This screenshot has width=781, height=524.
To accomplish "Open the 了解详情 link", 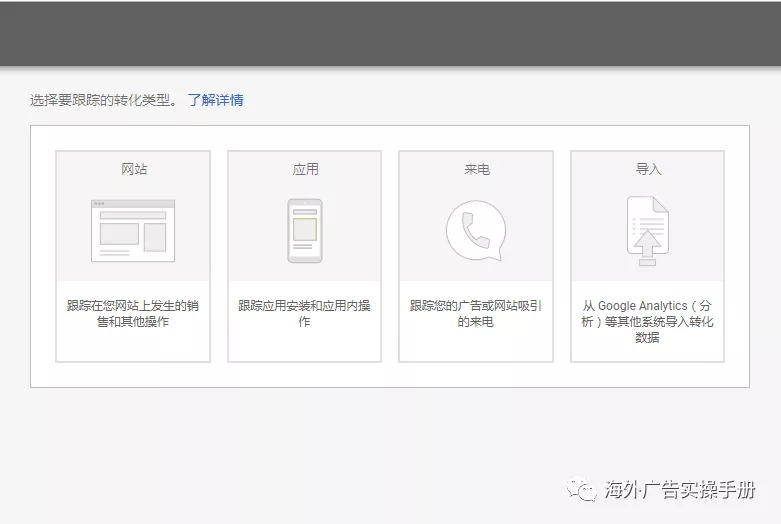I will (215, 100).
